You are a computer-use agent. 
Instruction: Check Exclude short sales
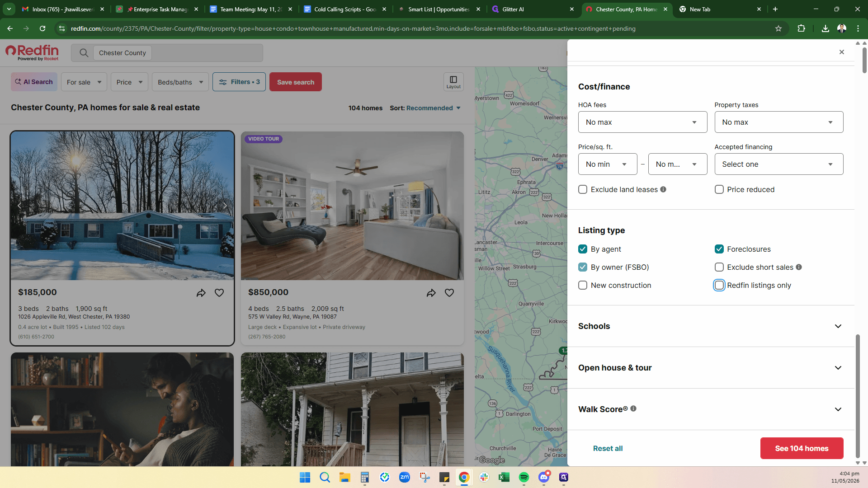(719, 267)
